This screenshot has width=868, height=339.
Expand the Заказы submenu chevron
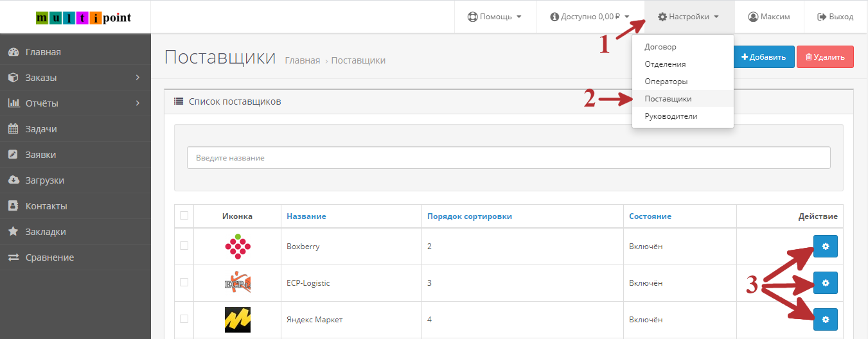point(138,78)
